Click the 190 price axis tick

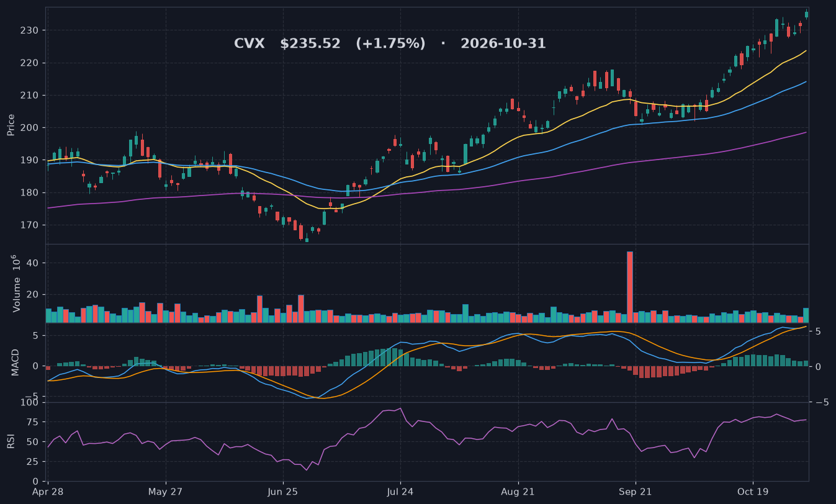pyautogui.click(x=29, y=160)
